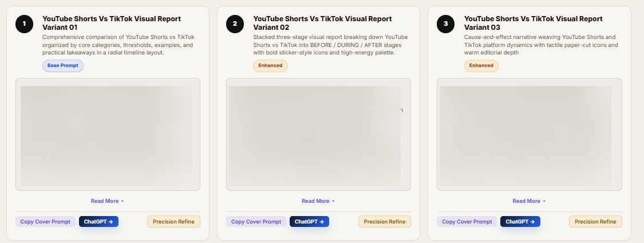
Task: Select Precision Refine on Variant 01
Action: pyautogui.click(x=173, y=222)
